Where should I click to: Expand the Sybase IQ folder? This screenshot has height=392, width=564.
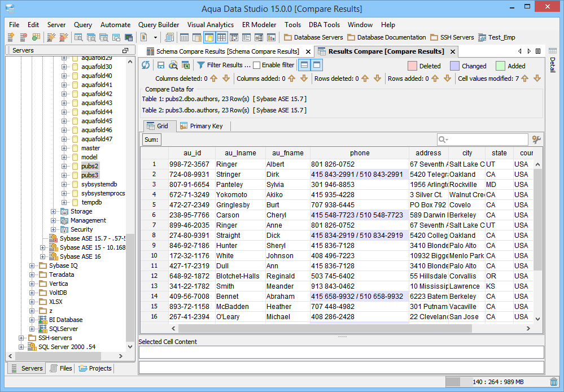tap(32, 265)
